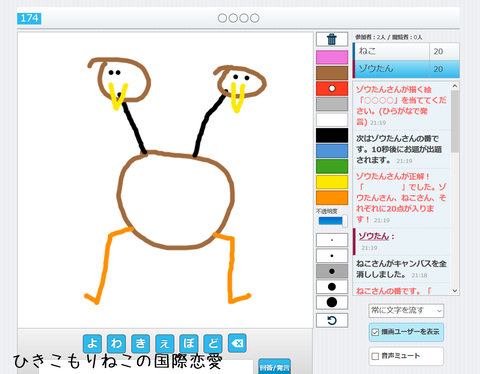This screenshot has height=374, width=480.
Task: Choose the black color swatch
Action: tap(332, 135)
